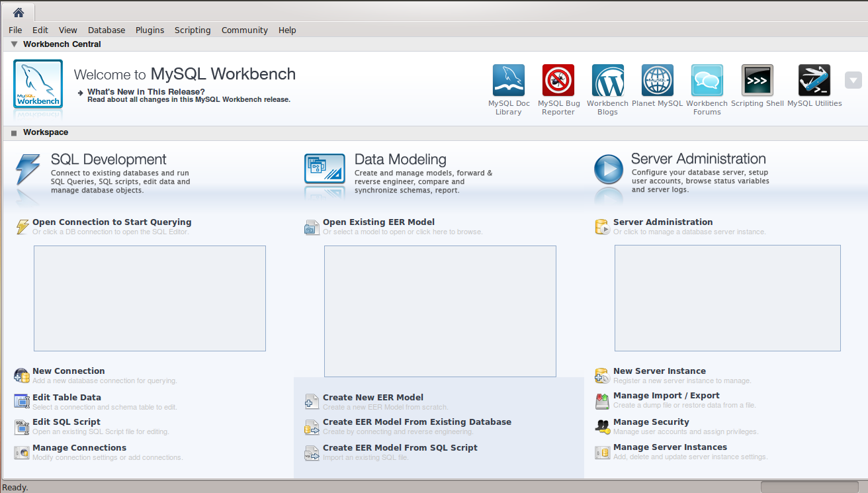
Task: Click Open Connection to Start Querying link
Action: pyautogui.click(x=112, y=222)
